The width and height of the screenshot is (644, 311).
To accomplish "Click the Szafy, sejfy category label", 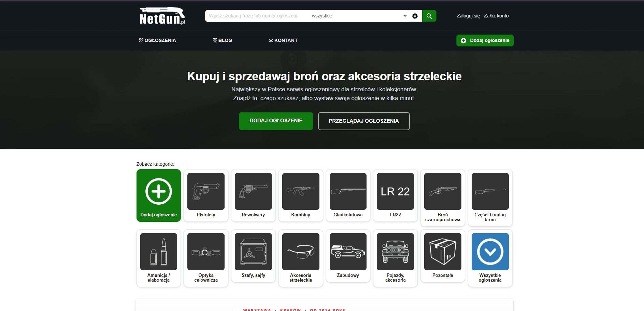I will tap(253, 275).
